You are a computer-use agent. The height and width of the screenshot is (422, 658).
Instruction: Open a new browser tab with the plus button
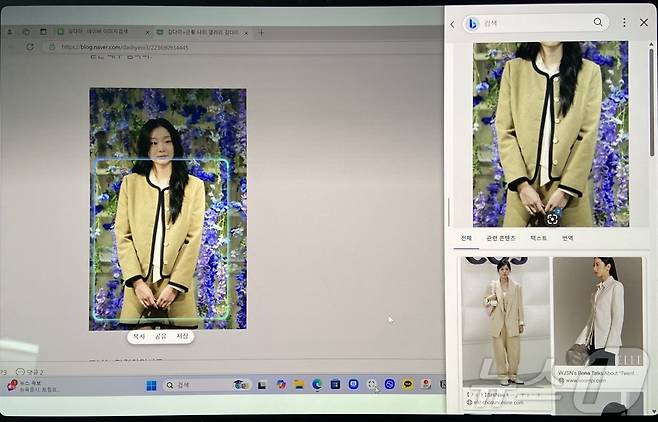[x=262, y=33]
